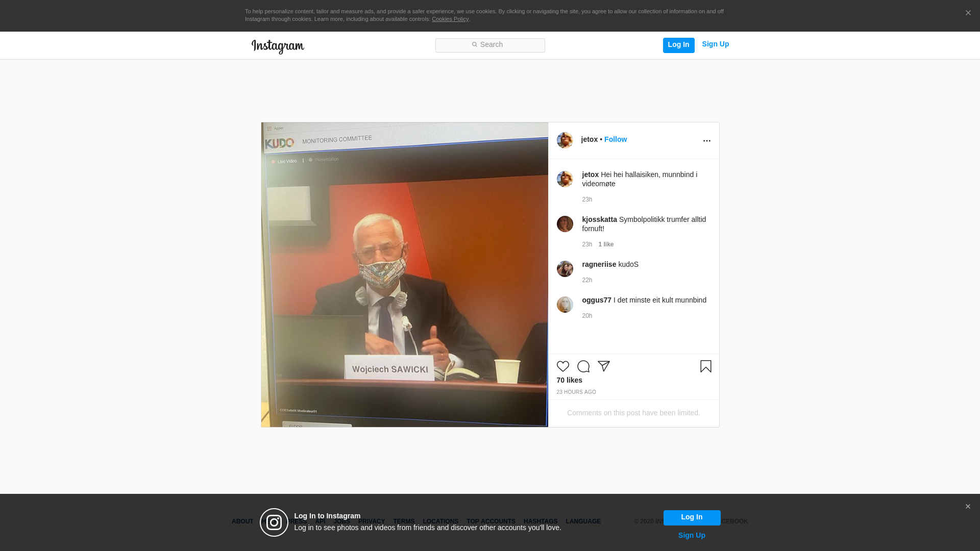The image size is (980, 551).
Task: Click the 20h timestamp on oggus77's comment
Action: point(587,316)
